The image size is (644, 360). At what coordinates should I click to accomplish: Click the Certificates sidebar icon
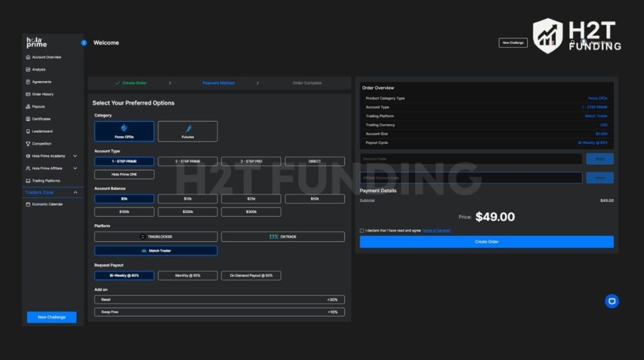coord(28,119)
